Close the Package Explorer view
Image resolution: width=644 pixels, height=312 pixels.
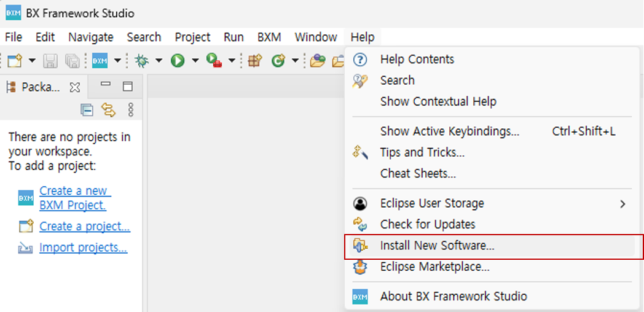[x=74, y=87]
